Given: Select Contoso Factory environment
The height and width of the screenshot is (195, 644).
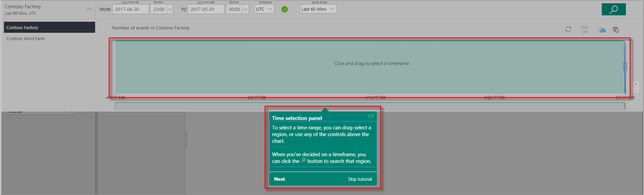Looking at the screenshot, I should pyautogui.click(x=49, y=28).
